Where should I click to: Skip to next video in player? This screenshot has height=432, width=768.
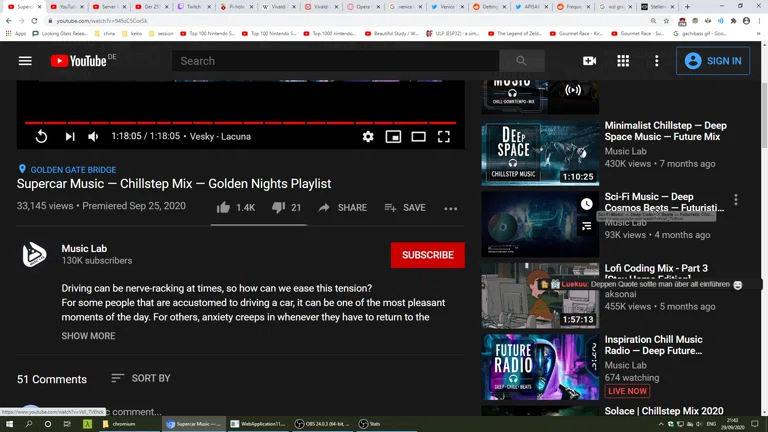[70, 137]
